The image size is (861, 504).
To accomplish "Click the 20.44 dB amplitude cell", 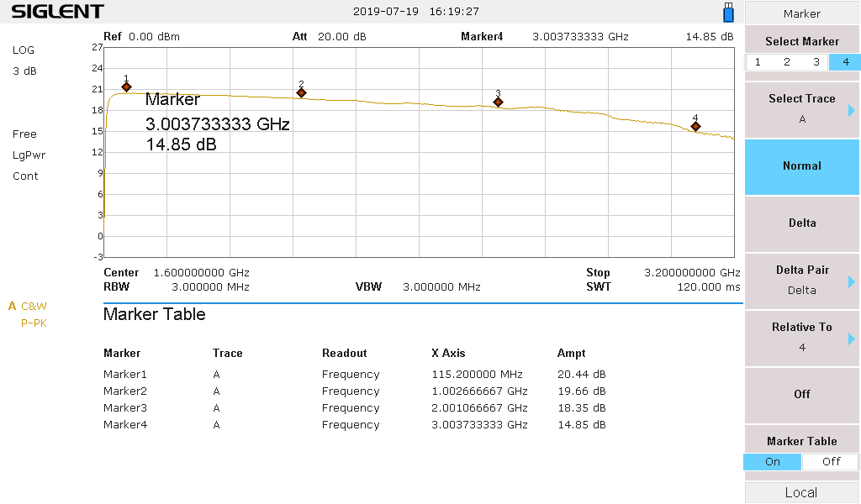I will [x=582, y=375].
